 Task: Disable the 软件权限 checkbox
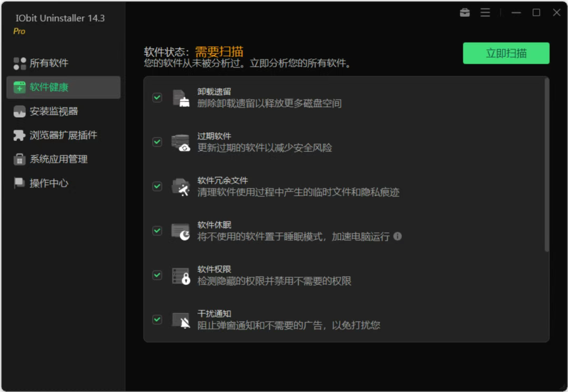click(157, 275)
